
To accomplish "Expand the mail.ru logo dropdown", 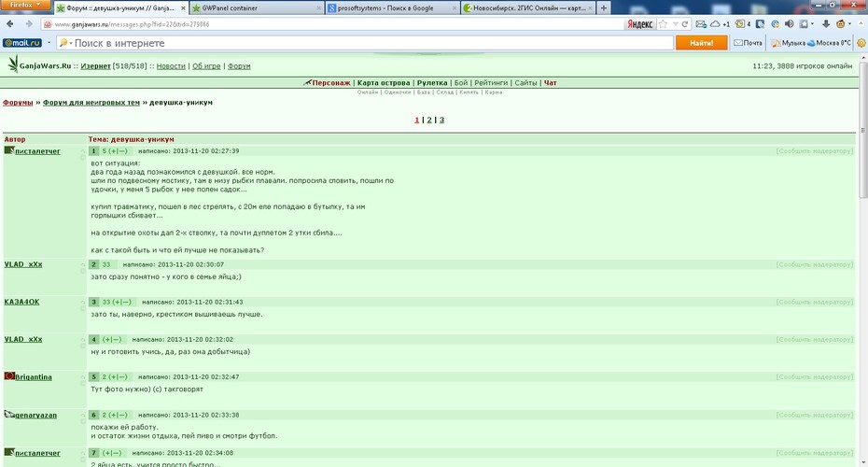I will click(x=49, y=43).
